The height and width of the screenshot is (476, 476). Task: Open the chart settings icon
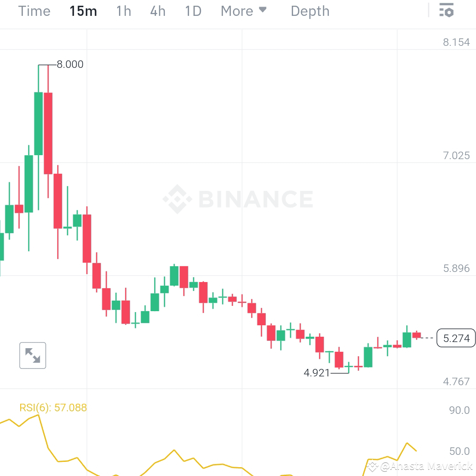click(446, 11)
